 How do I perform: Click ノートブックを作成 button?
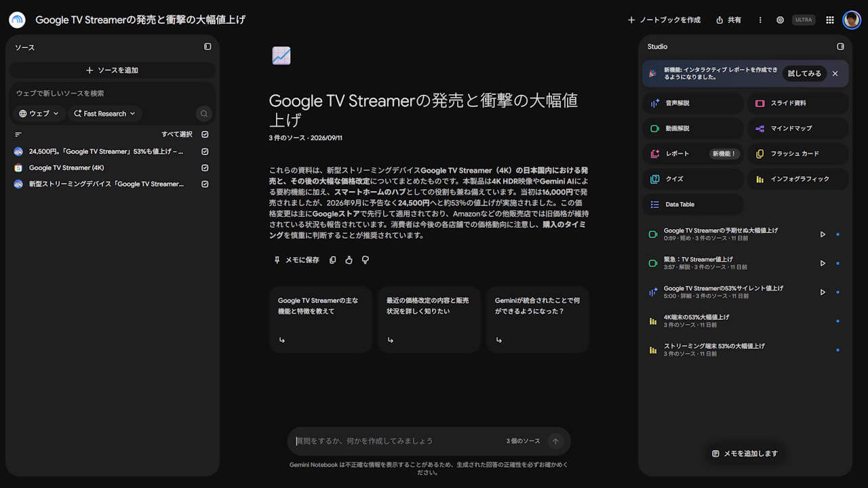tap(664, 20)
